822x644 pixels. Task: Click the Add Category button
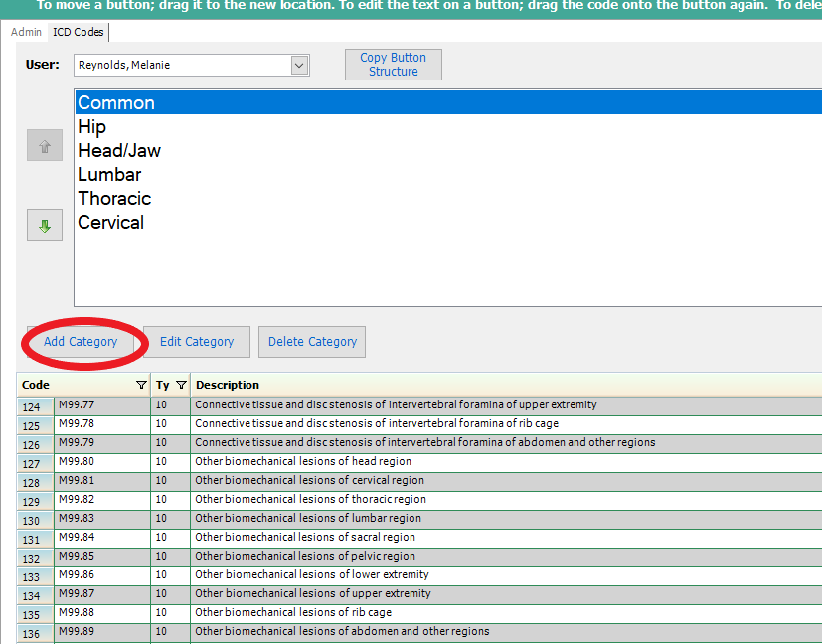(x=81, y=342)
